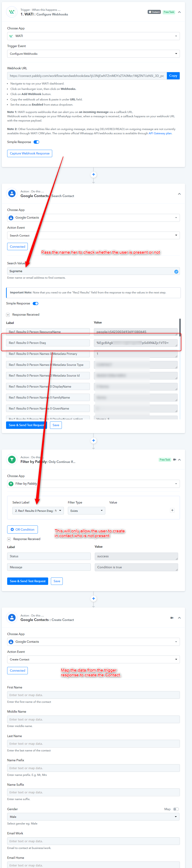Open the Search Contact action event dropdown
Image resolution: width=192 pixels, height=868 pixels.
point(93,235)
